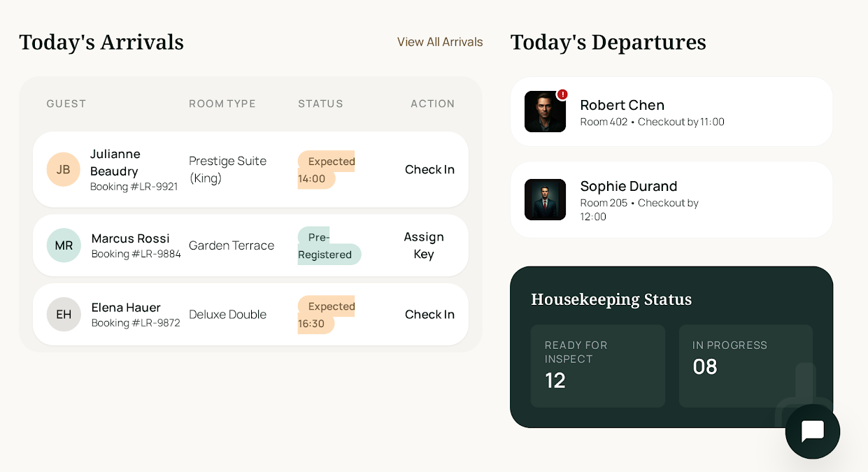Open the In Progress housekeeping card
The height and width of the screenshot is (472, 868).
pos(746,366)
